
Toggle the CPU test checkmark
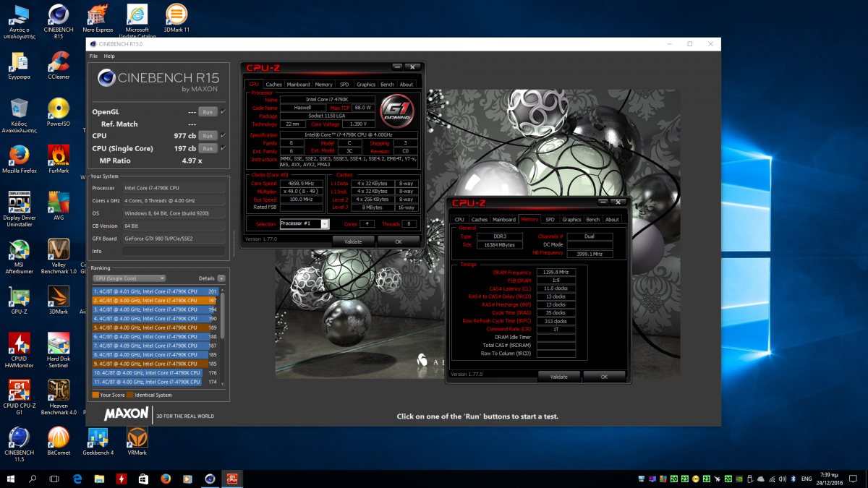(223, 135)
